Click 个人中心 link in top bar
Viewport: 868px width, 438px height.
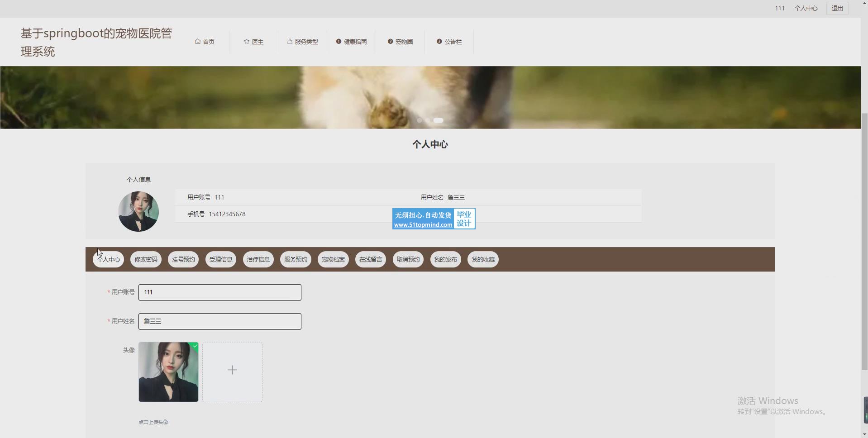click(806, 9)
